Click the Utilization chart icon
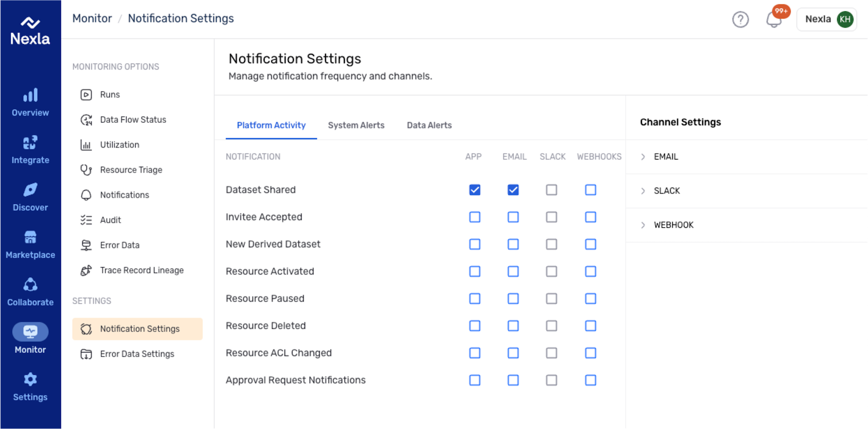 point(86,145)
